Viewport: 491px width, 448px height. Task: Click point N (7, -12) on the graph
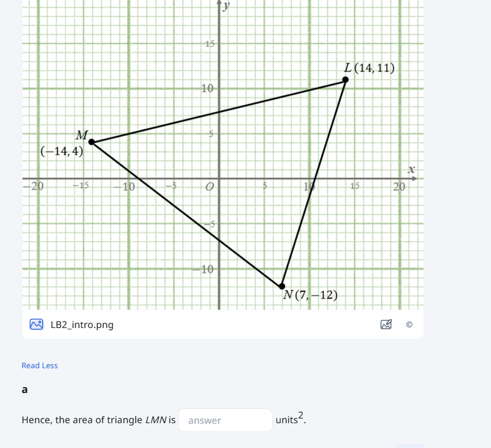pyautogui.click(x=282, y=286)
